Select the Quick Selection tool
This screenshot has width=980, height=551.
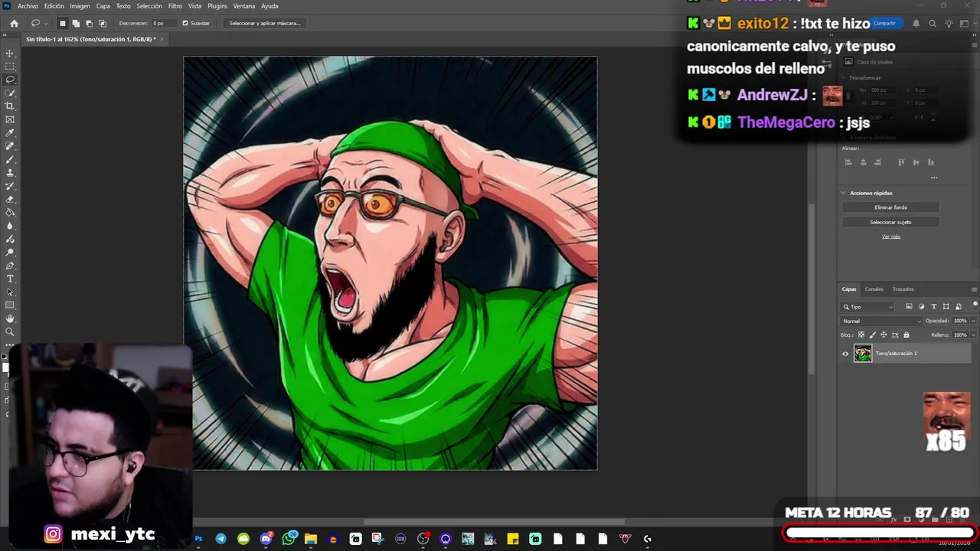[10, 93]
